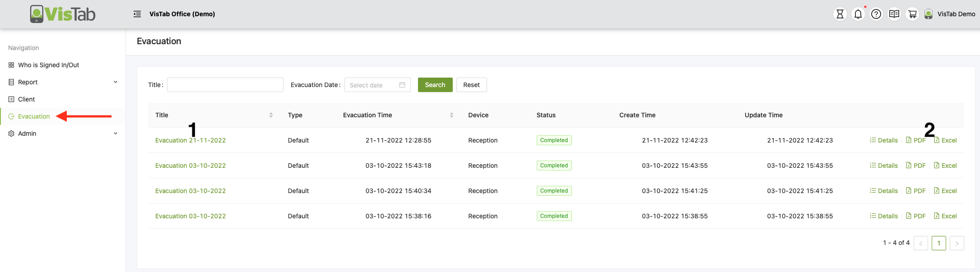Click Completed status of 21-11-2022 row
This screenshot has width=980, height=272.
(554, 140)
